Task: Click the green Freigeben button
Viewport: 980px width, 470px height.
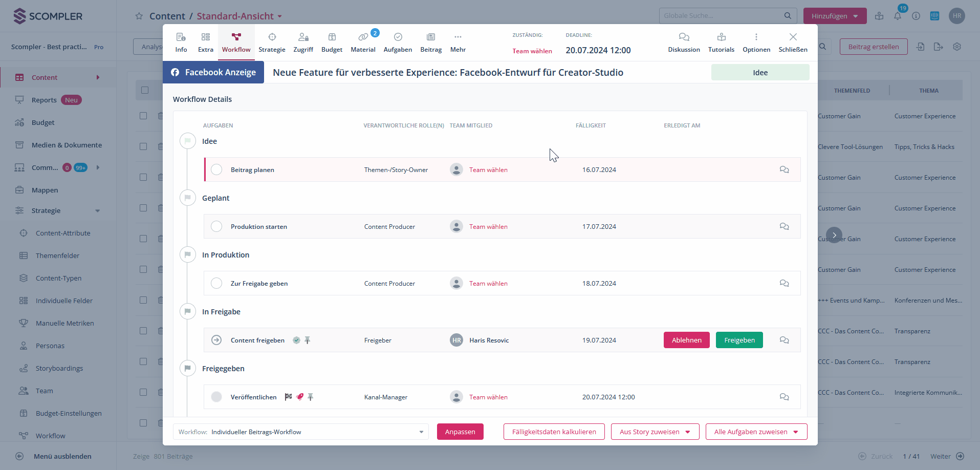Action: 739,340
